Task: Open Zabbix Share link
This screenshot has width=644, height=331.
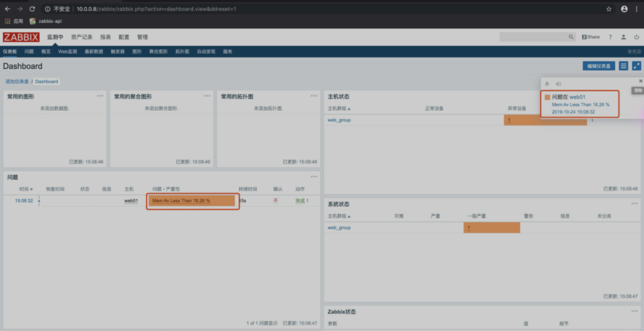Action: pyautogui.click(x=590, y=37)
